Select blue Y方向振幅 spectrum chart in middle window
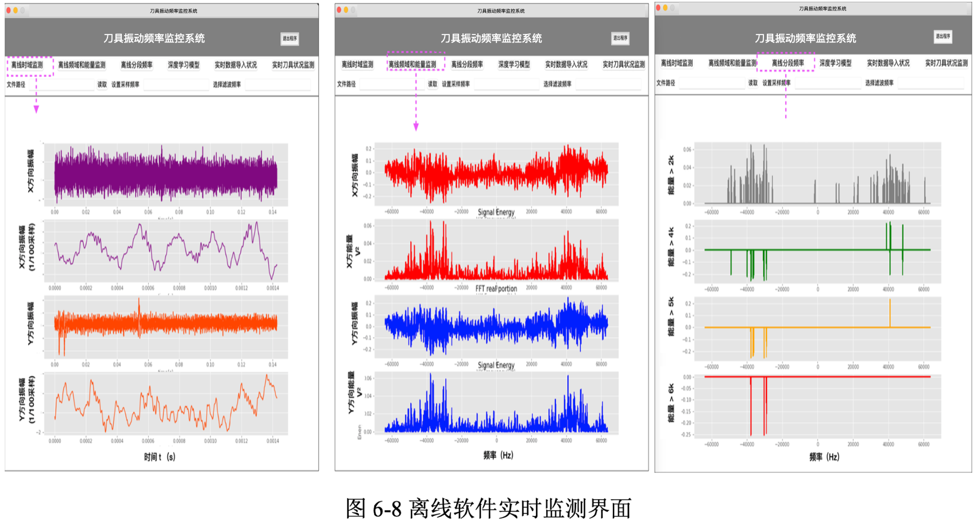Screen dimensions: 980x525 pyautogui.click(x=497, y=326)
